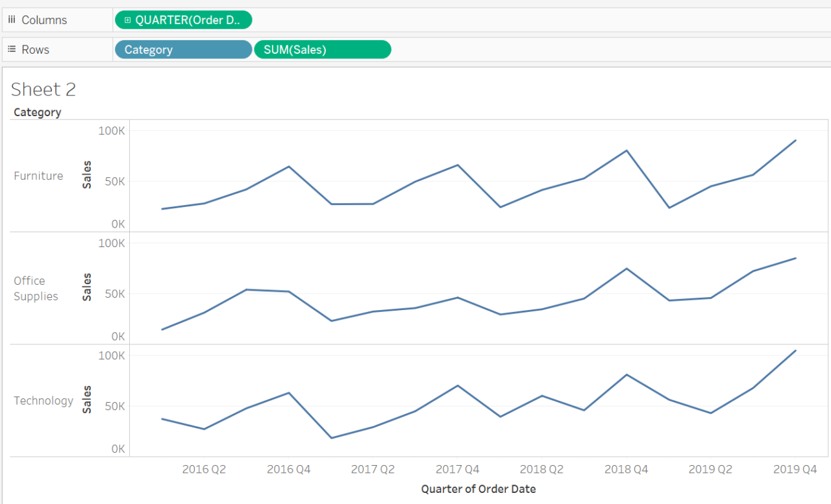Viewport: 831px width, 504px height.
Task: Click the Furniture Sales axis label
Action: pos(86,173)
